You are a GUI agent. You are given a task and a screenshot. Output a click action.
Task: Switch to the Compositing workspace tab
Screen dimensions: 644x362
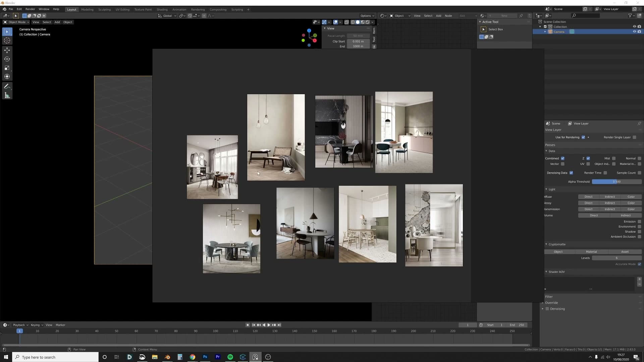218,9
